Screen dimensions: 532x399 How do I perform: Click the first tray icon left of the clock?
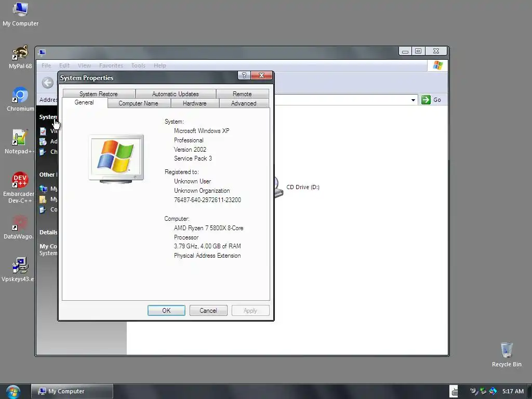pyautogui.click(x=474, y=391)
